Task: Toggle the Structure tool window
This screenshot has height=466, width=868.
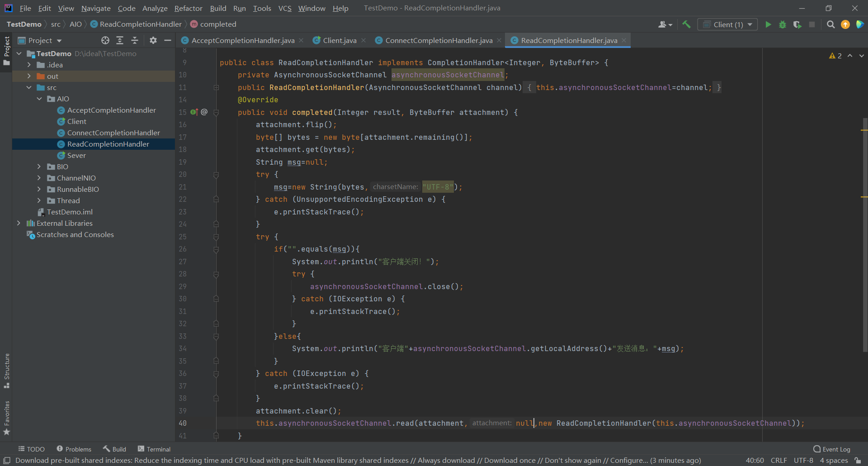Action: coord(6,371)
